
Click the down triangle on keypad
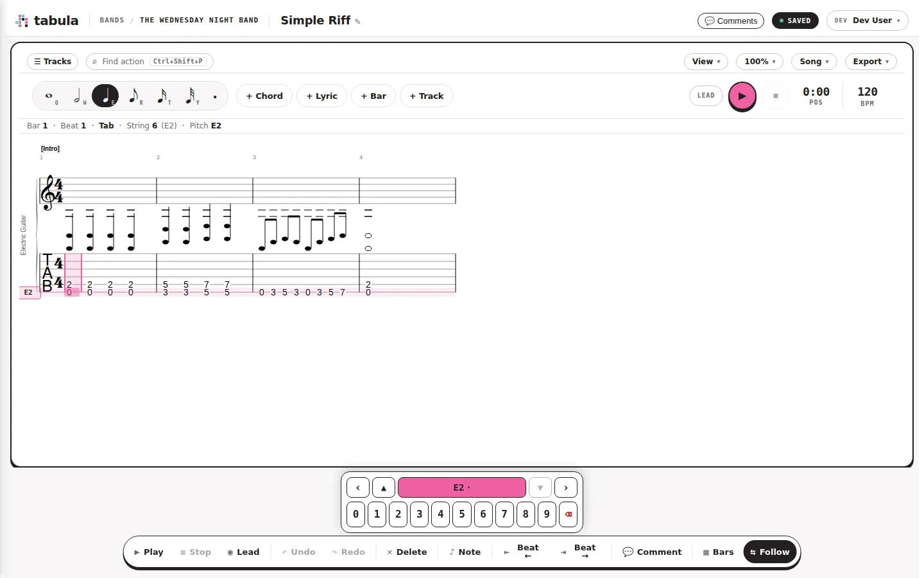(x=540, y=487)
